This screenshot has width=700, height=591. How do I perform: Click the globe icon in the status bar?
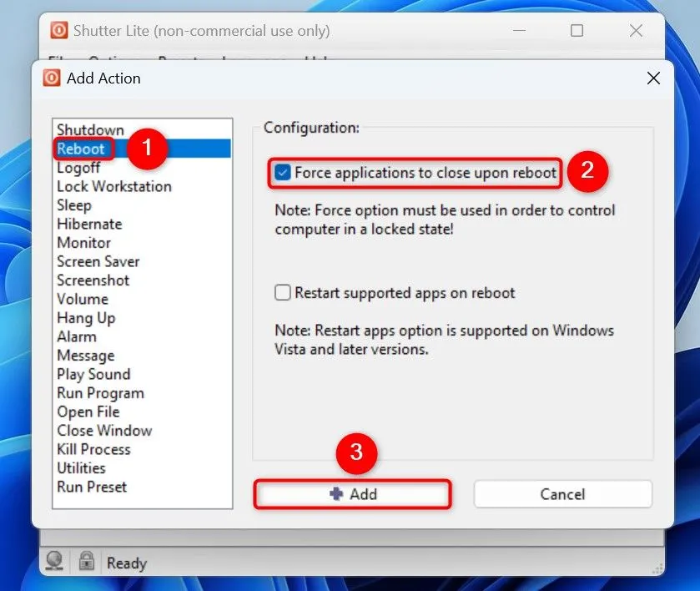(55, 562)
